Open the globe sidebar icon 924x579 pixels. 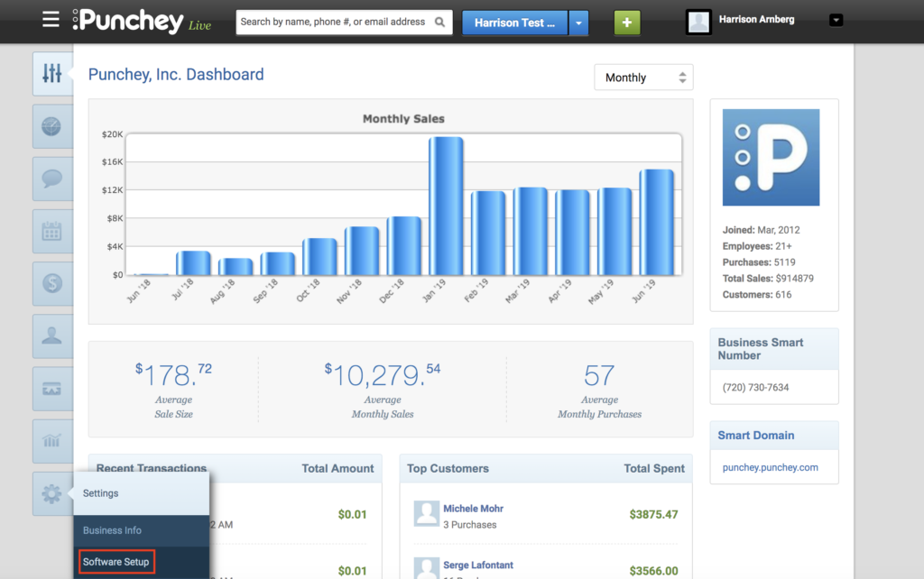click(x=51, y=126)
